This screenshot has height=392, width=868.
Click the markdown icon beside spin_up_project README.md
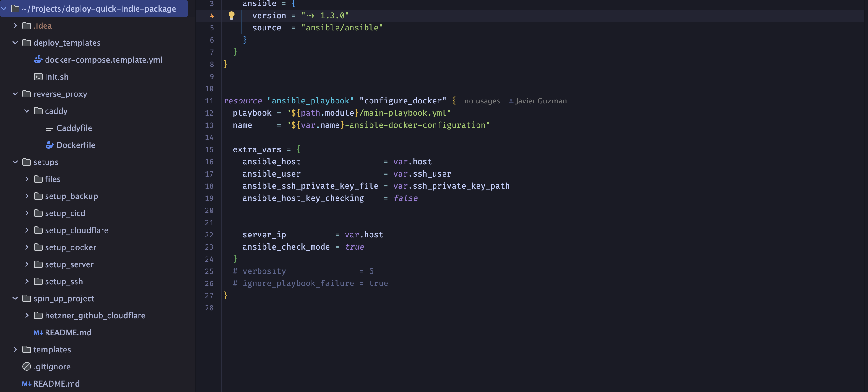(38, 332)
